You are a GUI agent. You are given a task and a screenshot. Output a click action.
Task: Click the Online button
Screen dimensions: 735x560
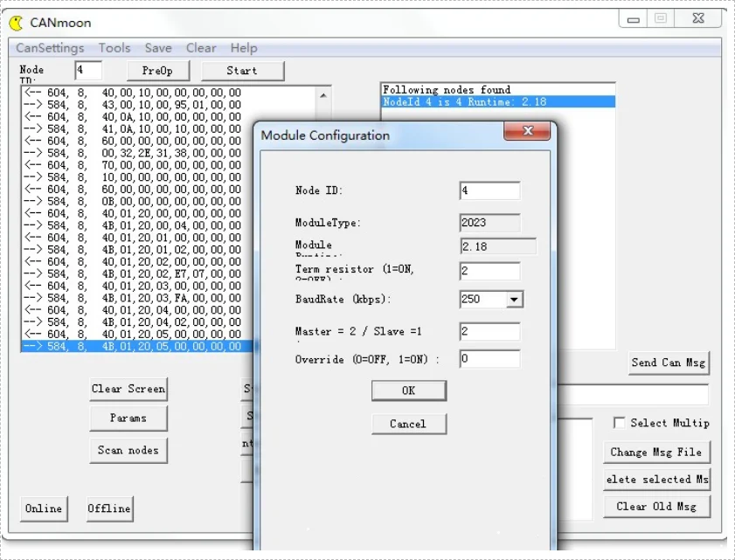pos(43,508)
